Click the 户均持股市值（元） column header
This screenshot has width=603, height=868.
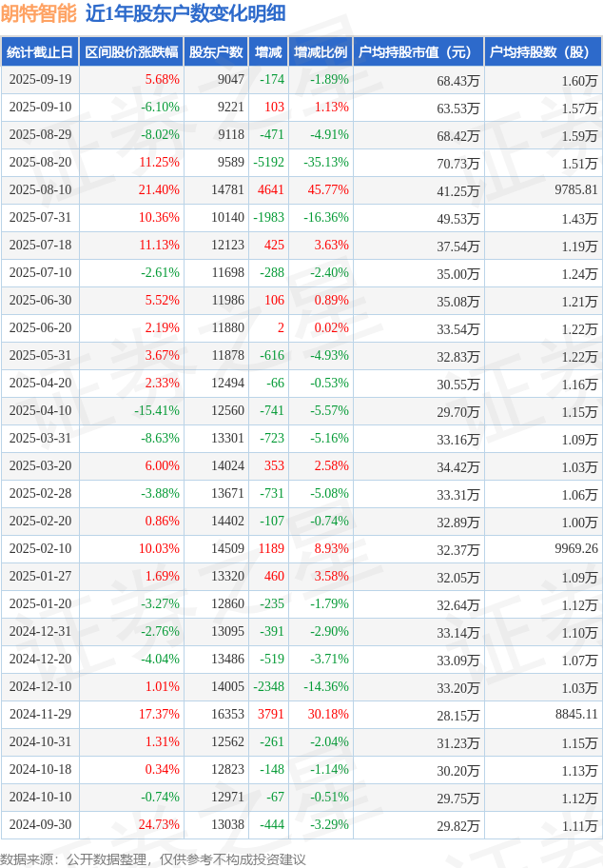418,52
